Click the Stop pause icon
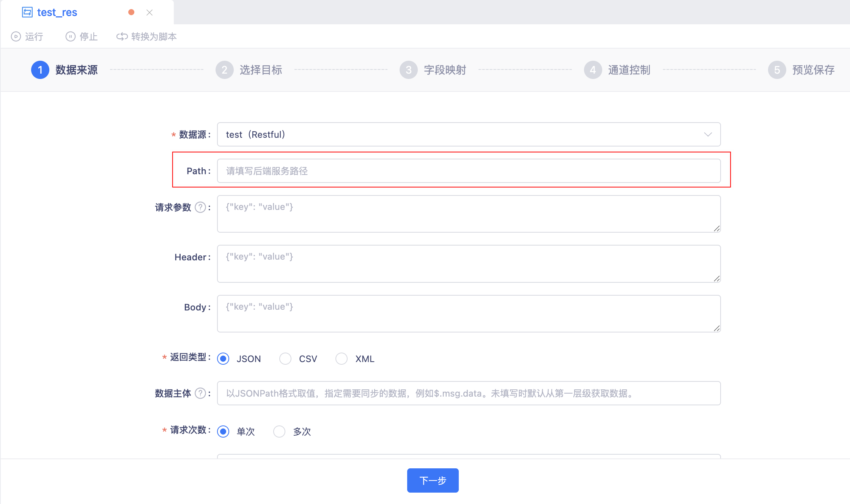Viewport: 850px width, 504px height. tap(71, 36)
